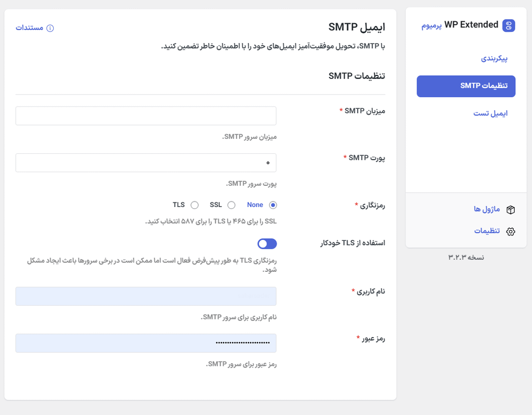Select the TLS encryption radio button
Screen dimensions: 532x415
195,205
